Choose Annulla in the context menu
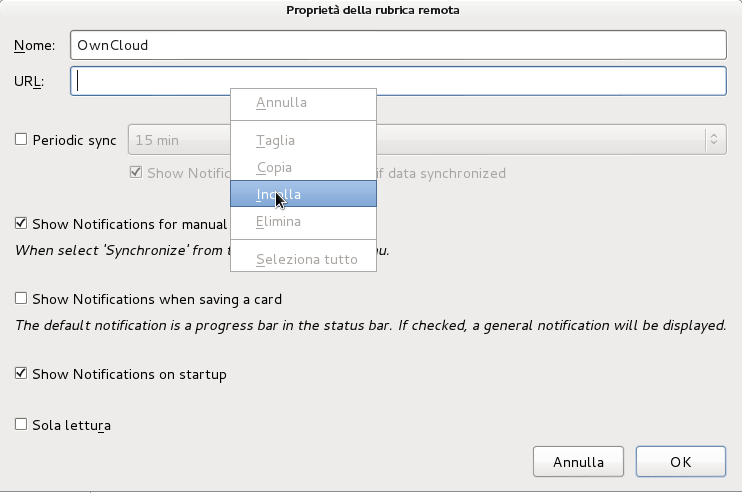The height and width of the screenshot is (493, 742). pos(282,102)
